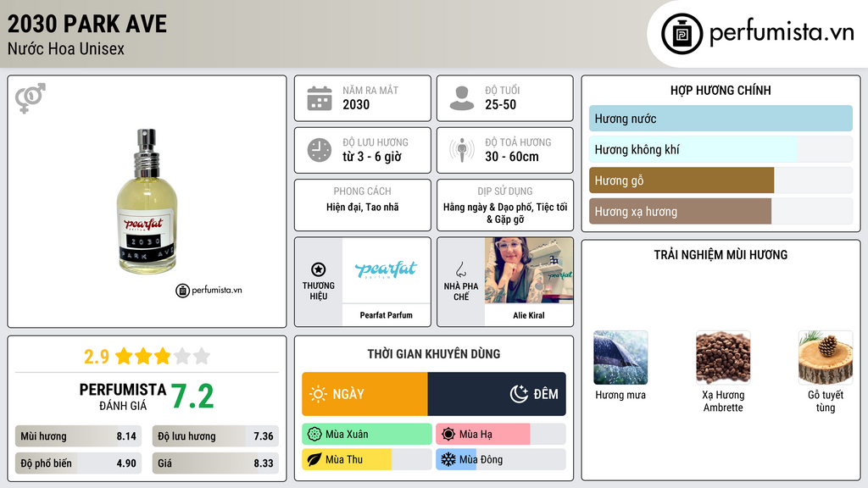The width and height of the screenshot is (868, 488).
Task: Click the summer sun season icon
Action: pos(448,435)
